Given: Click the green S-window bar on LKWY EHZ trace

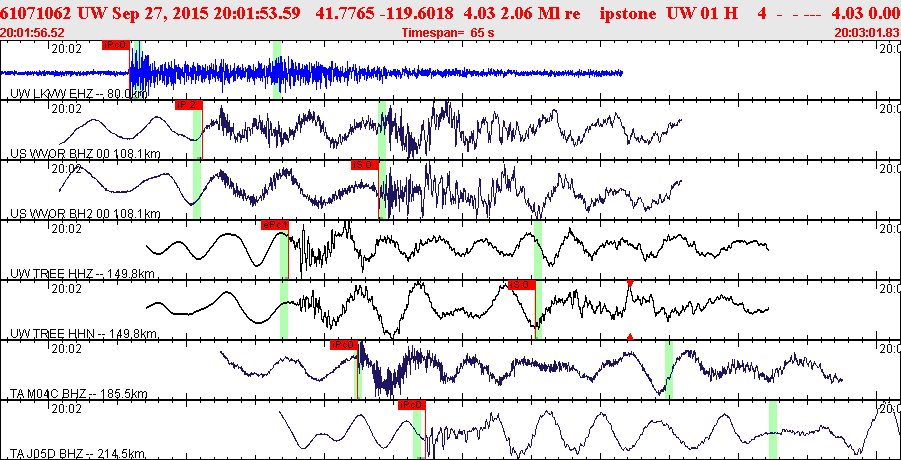Looking at the screenshot, I should pos(277,69).
